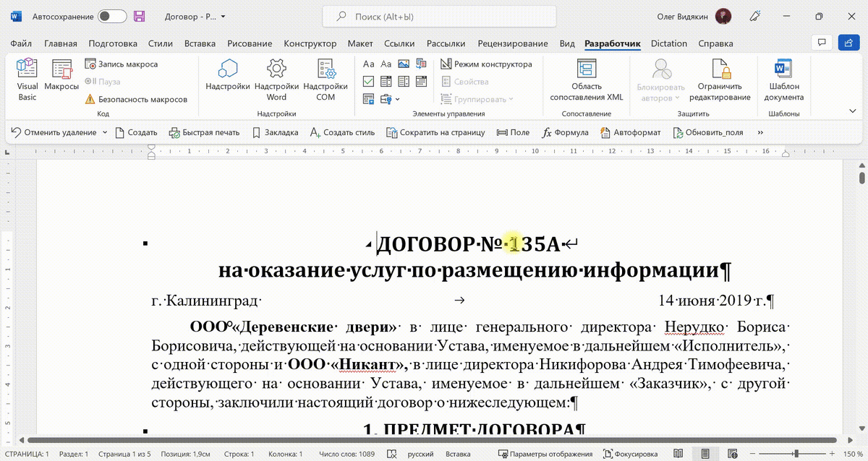Insert a checkbox content control
This screenshot has height=461, width=868.
click(368, 82)
